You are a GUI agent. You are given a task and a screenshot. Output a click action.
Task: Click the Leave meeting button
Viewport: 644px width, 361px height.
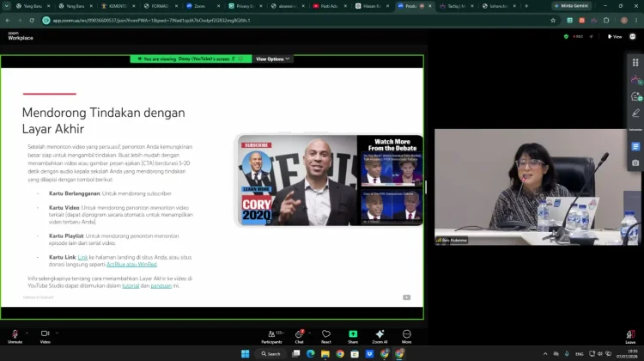point(630,337)
